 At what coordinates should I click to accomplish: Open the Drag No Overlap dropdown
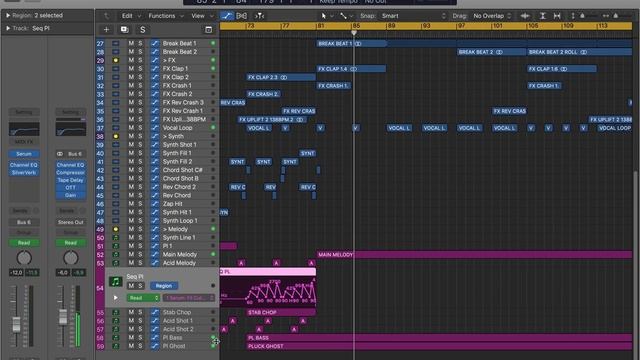493,16
